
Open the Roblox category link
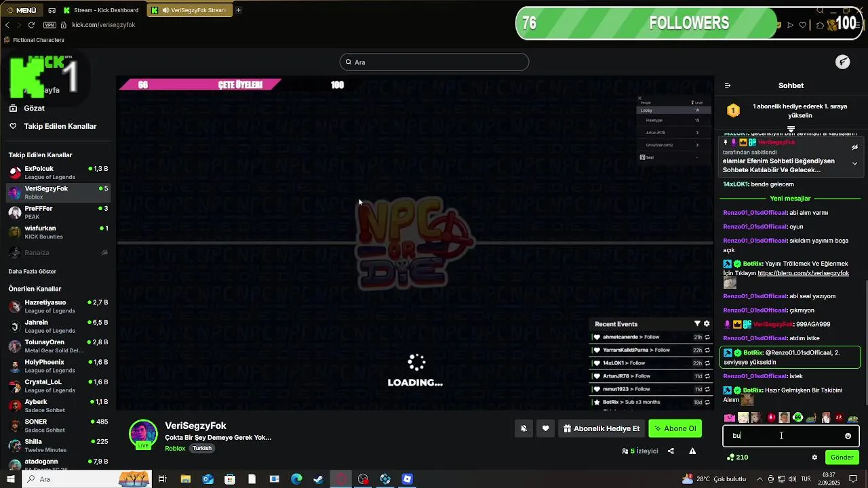click(x=175, y=449)
